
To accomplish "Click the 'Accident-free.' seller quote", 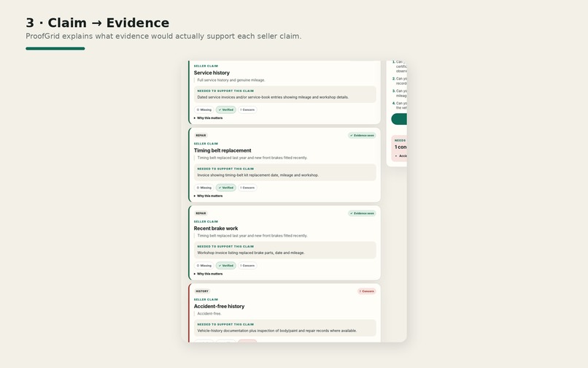I will pyautogui.click(x=209, y=313).
